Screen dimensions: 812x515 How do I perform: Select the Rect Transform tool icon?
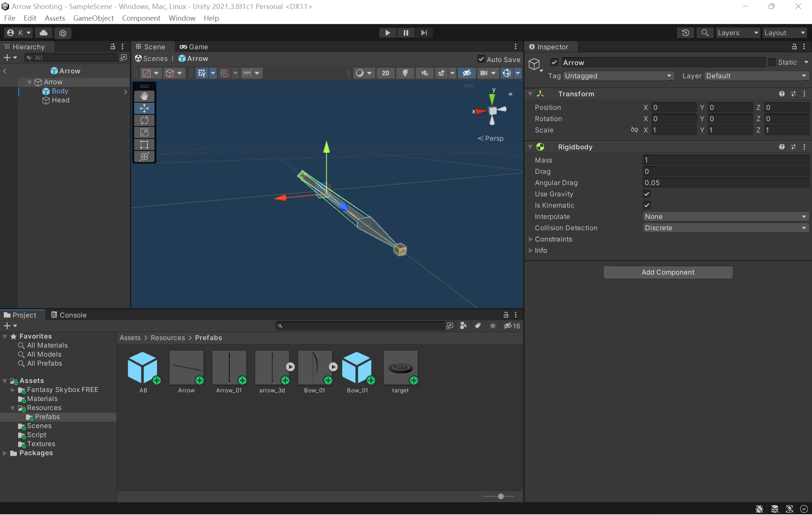pos(145,143)
